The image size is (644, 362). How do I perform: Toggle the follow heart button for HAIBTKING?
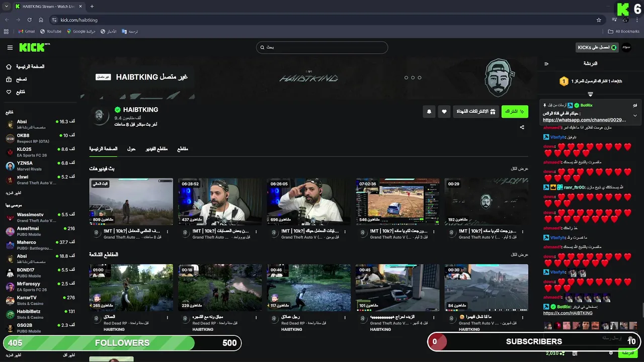point(444,112)
